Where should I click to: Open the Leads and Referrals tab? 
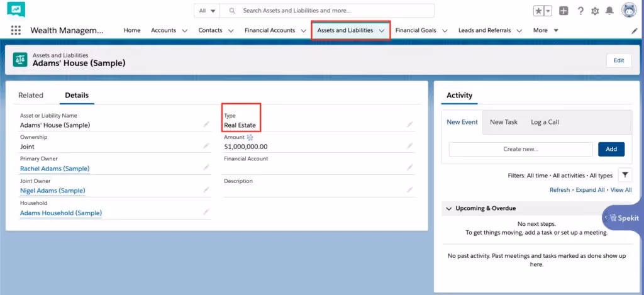click(485, 30)
